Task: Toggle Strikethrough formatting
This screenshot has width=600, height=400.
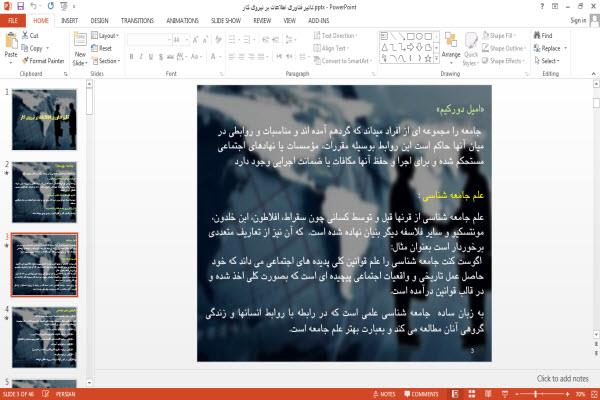Action: coord(170,57)
